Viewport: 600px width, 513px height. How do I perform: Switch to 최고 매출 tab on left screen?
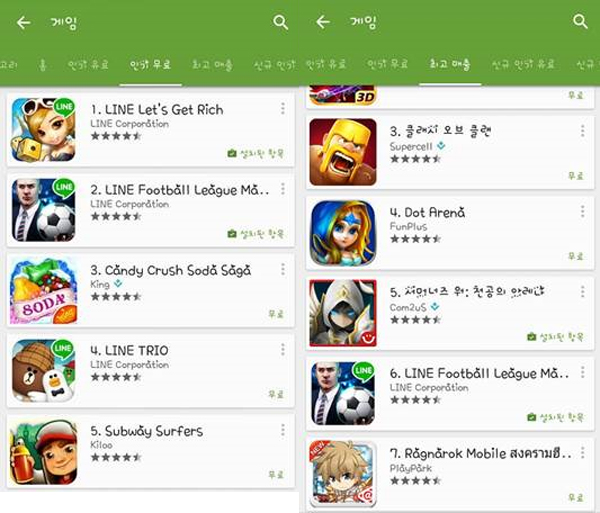tap(213, 65)
